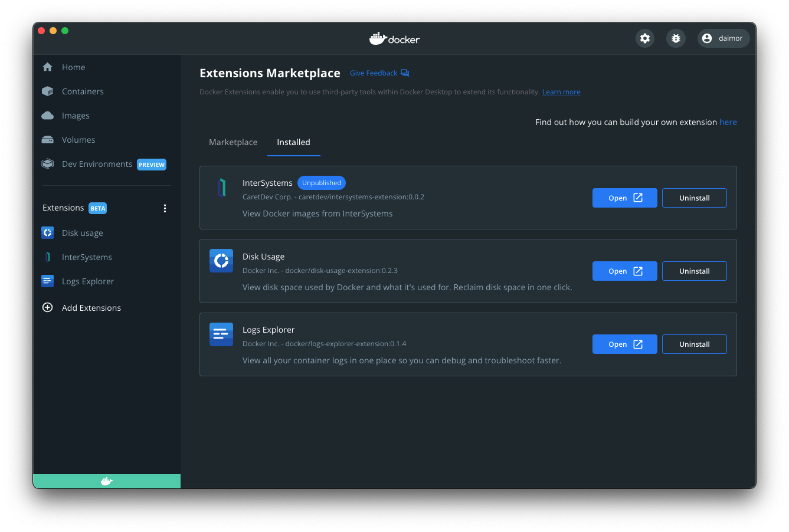Click the Disk usage icon in sidebar

[48, 233]
